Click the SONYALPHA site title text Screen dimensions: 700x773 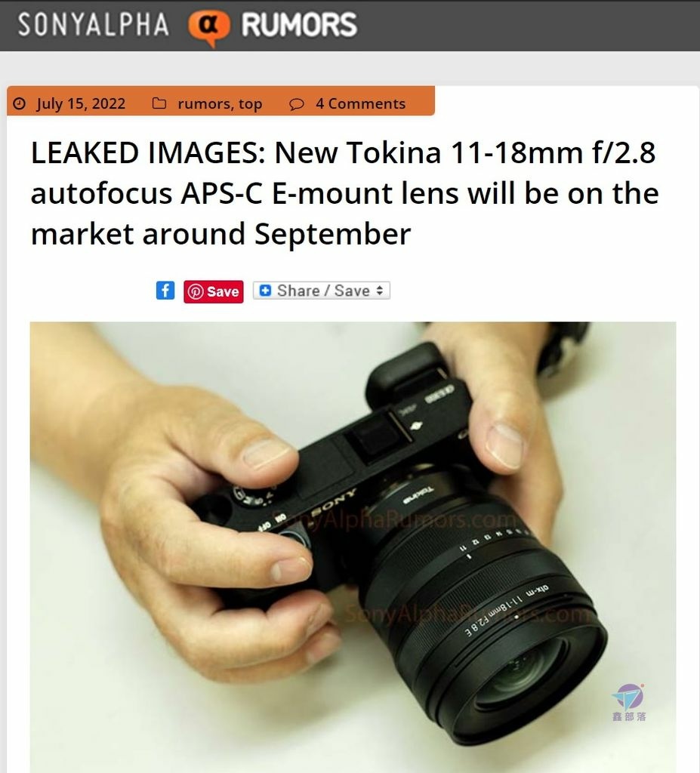[x=94, y=25]
